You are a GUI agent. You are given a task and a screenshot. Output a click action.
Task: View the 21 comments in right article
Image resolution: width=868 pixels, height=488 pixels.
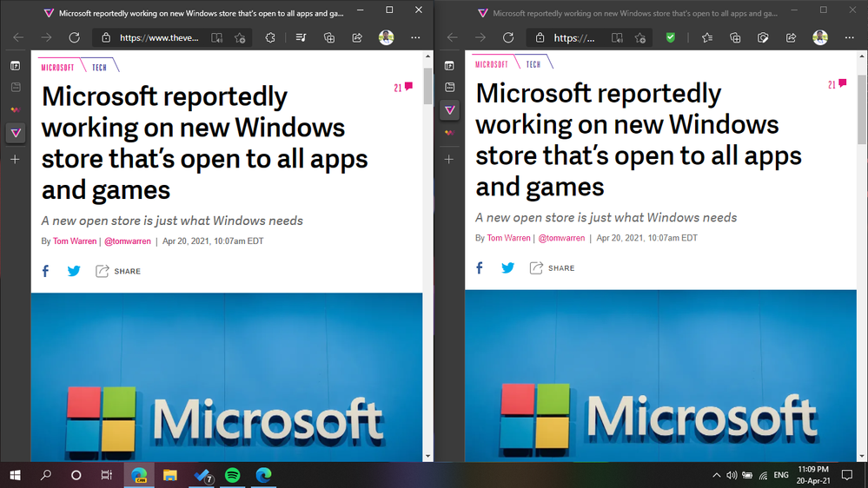[x=837, y=84]
